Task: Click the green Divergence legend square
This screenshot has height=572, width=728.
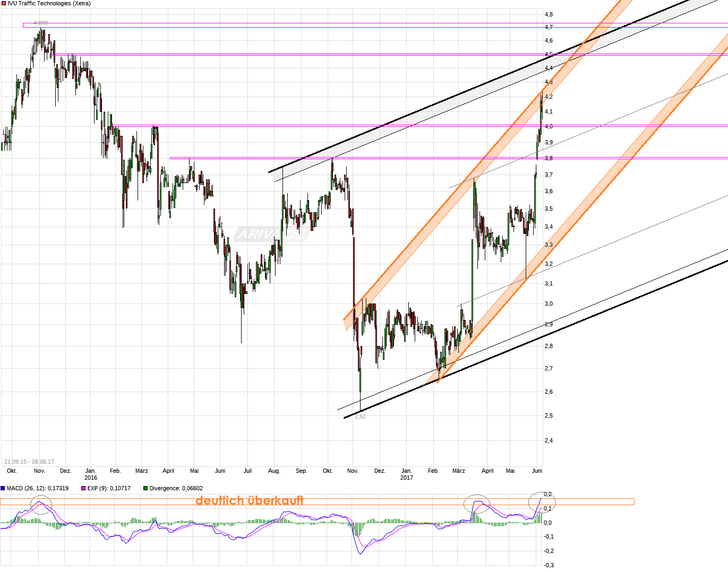Action: (145, 488)
